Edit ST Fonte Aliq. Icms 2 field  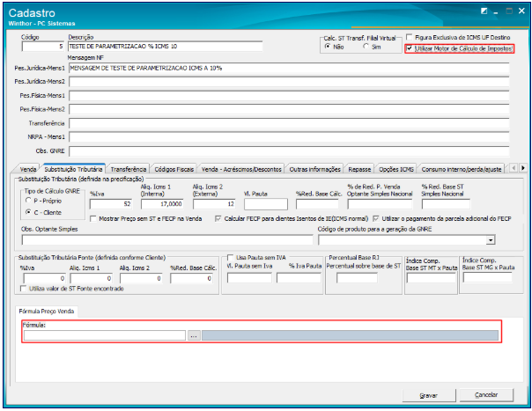[141, 278]
